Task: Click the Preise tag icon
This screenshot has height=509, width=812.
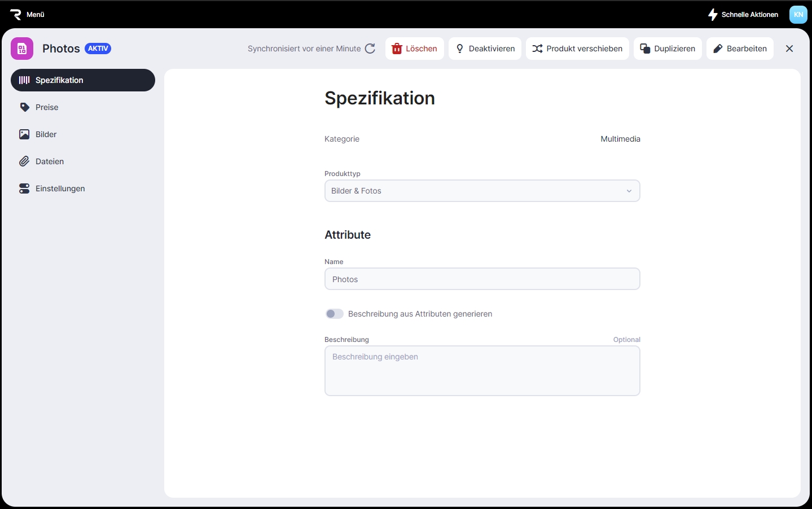Action: tap(24, 107)
